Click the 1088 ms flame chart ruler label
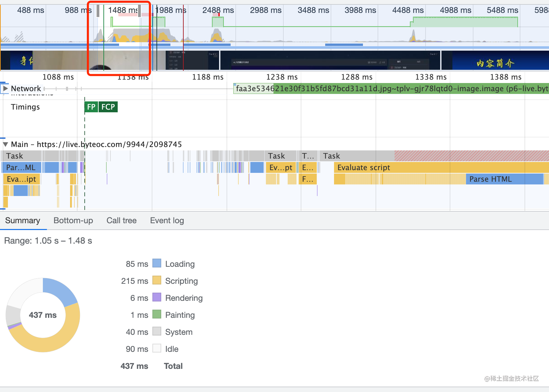The height and width of the screenshot is (392, 549). coord(58,77)
